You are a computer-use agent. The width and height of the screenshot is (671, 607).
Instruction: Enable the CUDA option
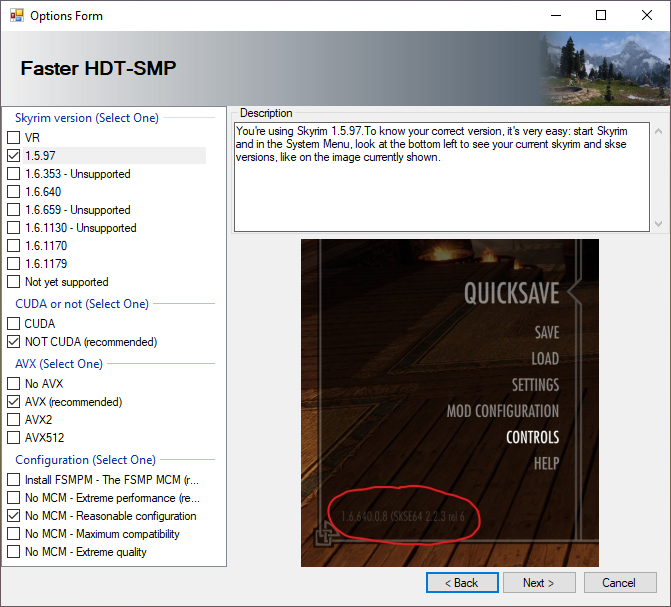pyautogui.click(x=14, y=324)
